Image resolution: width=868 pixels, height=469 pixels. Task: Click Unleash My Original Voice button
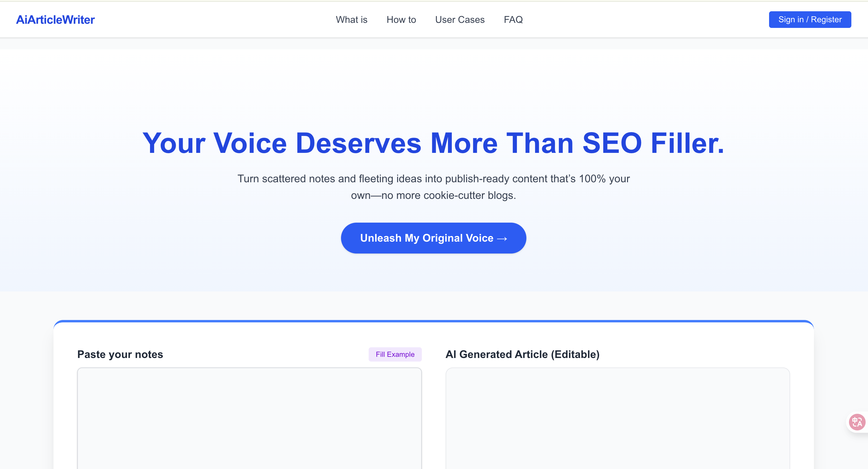(426, 238)
